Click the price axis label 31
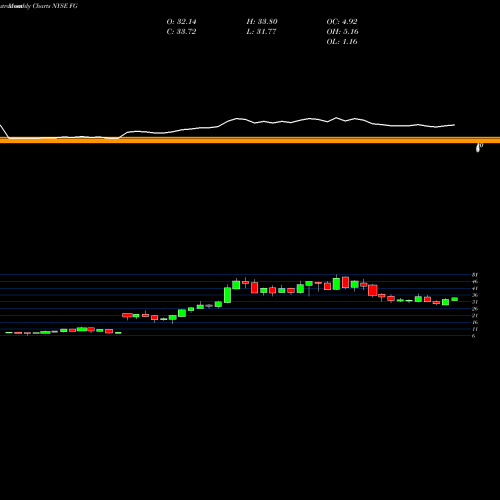 475,302
